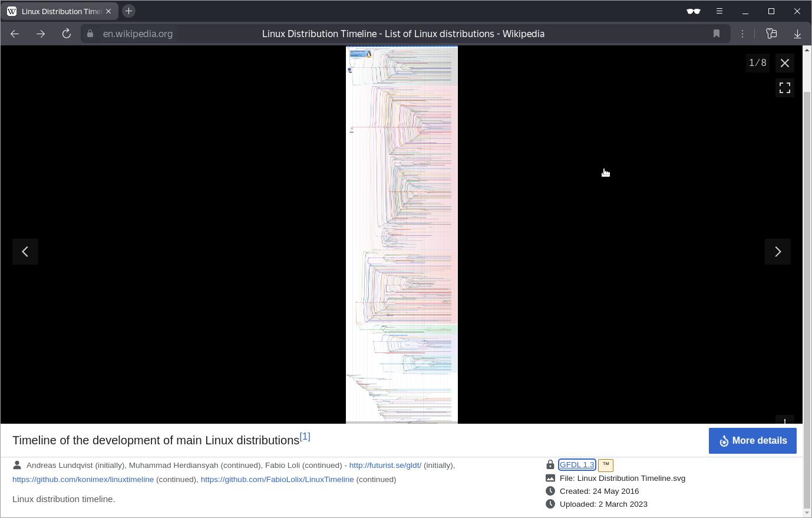Click the browser forward arrow
Screen dimensions: 812x518
[x=41, y=34]
